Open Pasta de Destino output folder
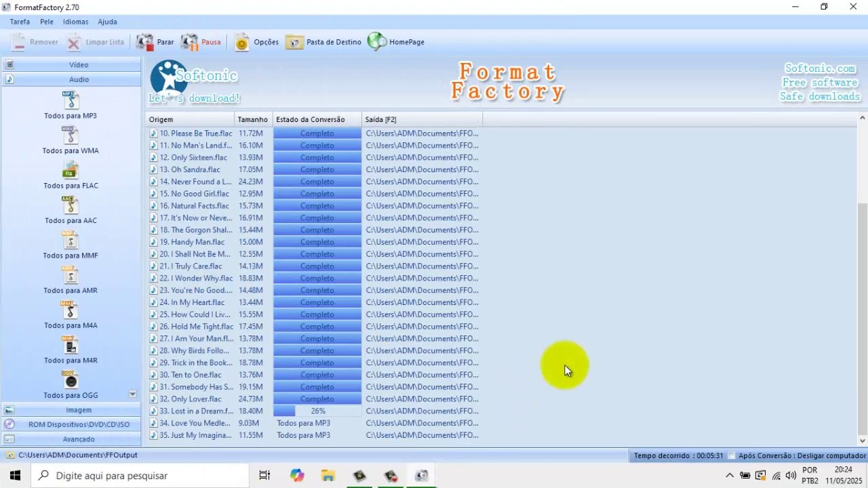The image size is (868, 488). [x=323, y=42]
